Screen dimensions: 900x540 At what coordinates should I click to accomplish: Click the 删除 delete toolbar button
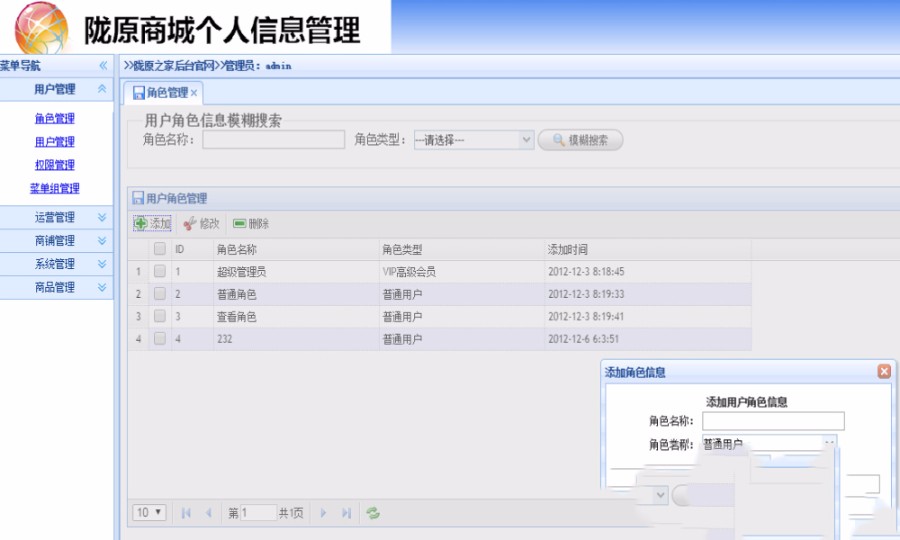[251, 224]
